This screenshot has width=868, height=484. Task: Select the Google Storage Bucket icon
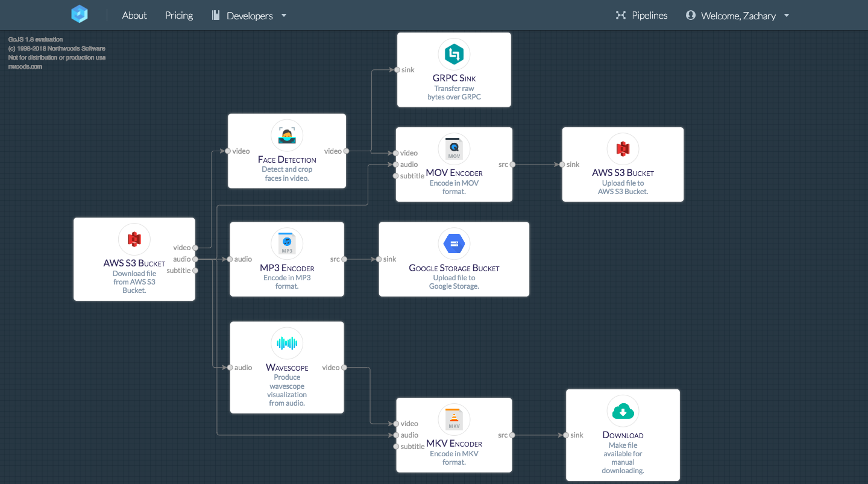[454, 244]
